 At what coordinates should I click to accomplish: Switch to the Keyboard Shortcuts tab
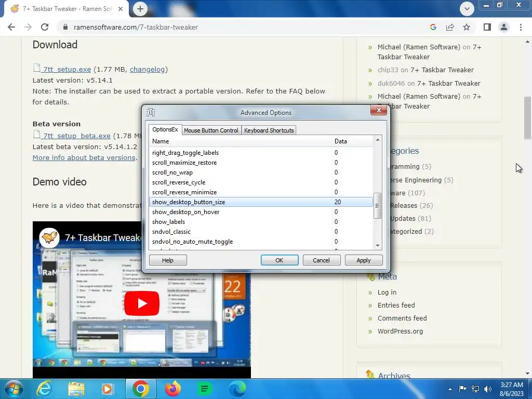click(x=269, y=130)
